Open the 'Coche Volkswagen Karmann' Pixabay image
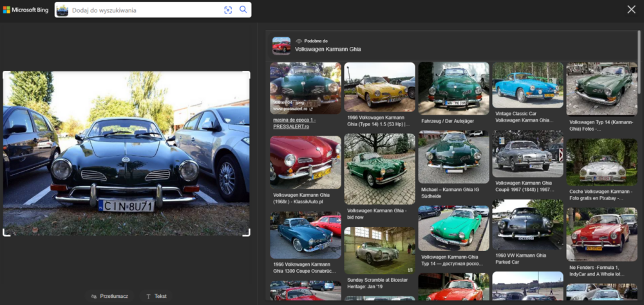This screenshot has width=644, height=305. (x=601, y=161)
